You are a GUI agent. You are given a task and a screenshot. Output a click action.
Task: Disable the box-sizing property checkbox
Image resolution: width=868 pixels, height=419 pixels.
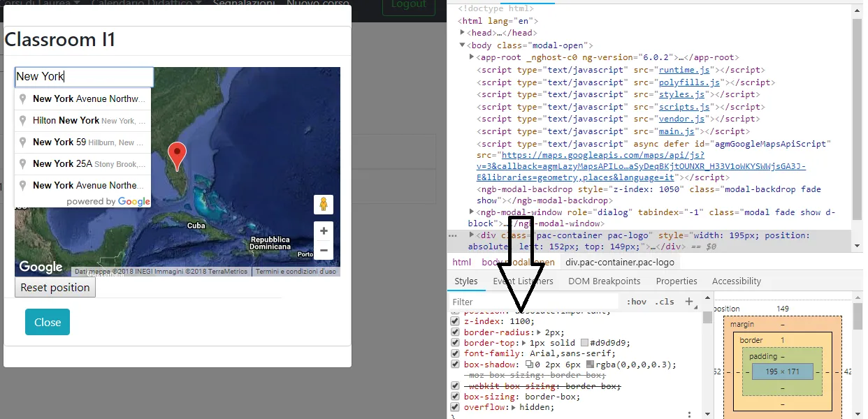pyautogui.click(x=455, y=397)
